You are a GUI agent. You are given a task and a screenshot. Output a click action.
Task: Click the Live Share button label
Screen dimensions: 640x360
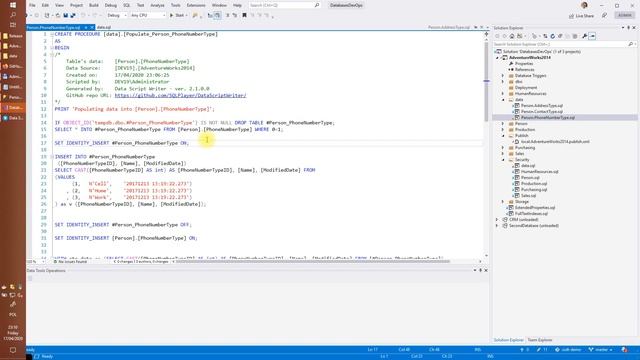coord(585,16)
